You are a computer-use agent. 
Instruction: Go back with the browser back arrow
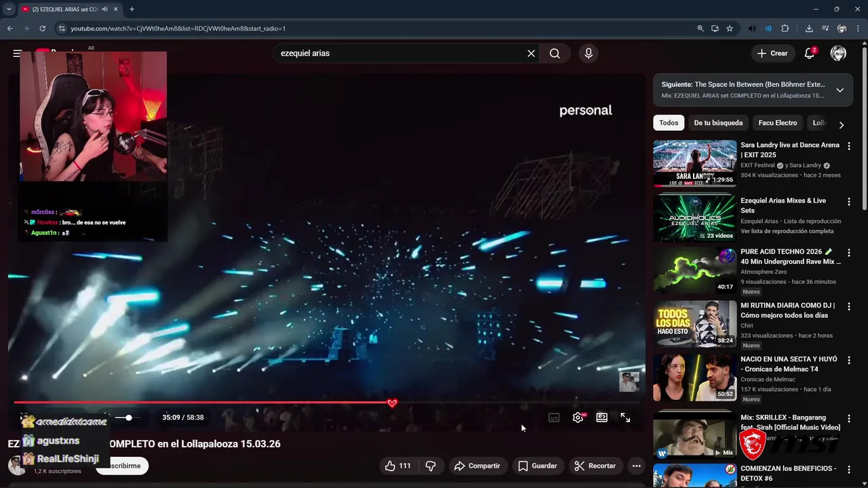10,28
